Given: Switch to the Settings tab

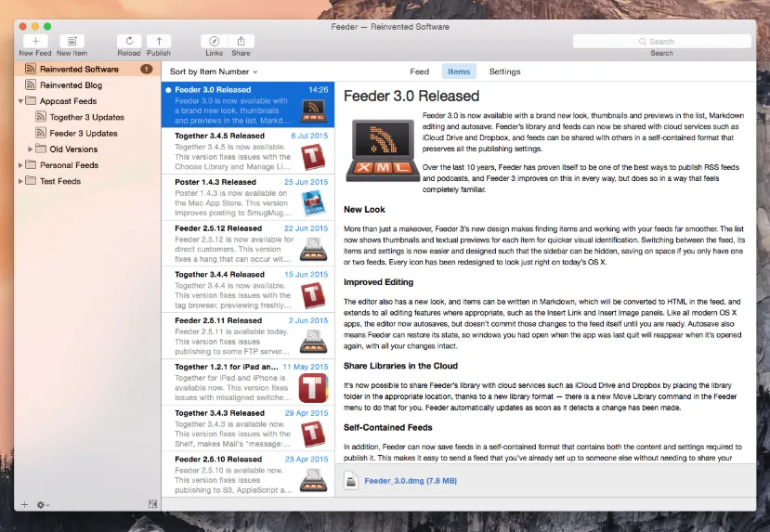Looking at the screenshot, I should click(504, 71).
